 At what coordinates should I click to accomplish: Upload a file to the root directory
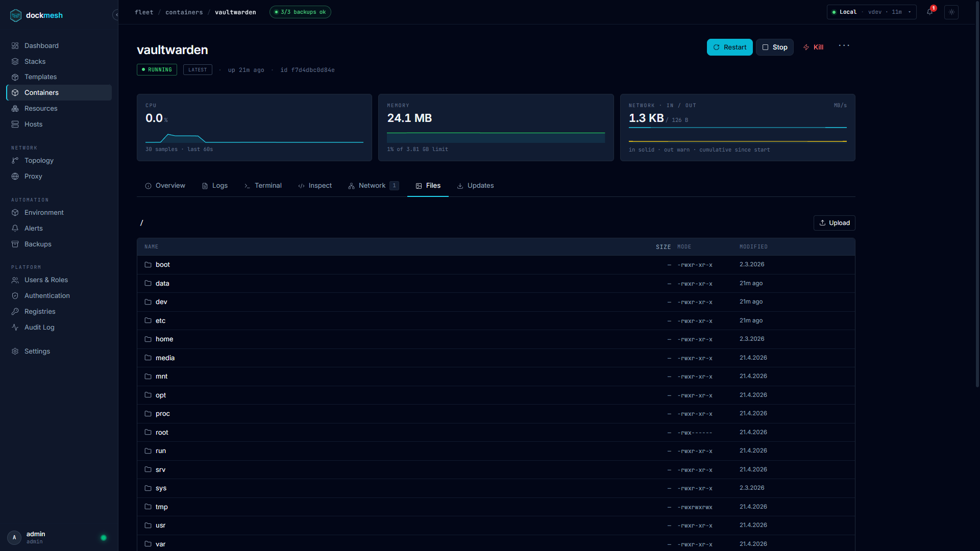[834, 223]
